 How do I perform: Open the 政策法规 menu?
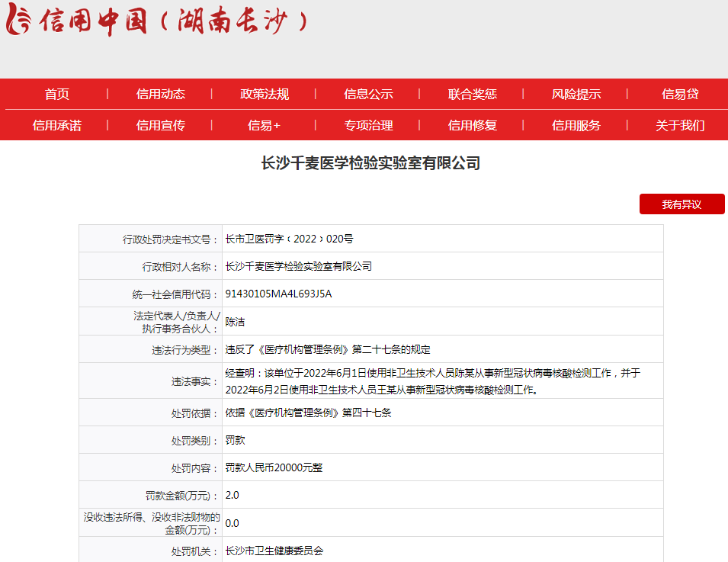265,95
